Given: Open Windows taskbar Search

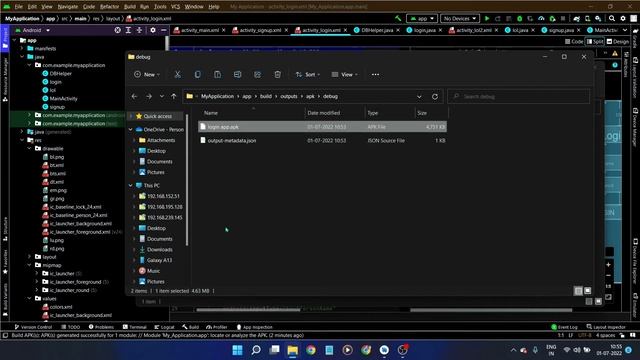Looking at the screenshot, I should coord(256,350).
